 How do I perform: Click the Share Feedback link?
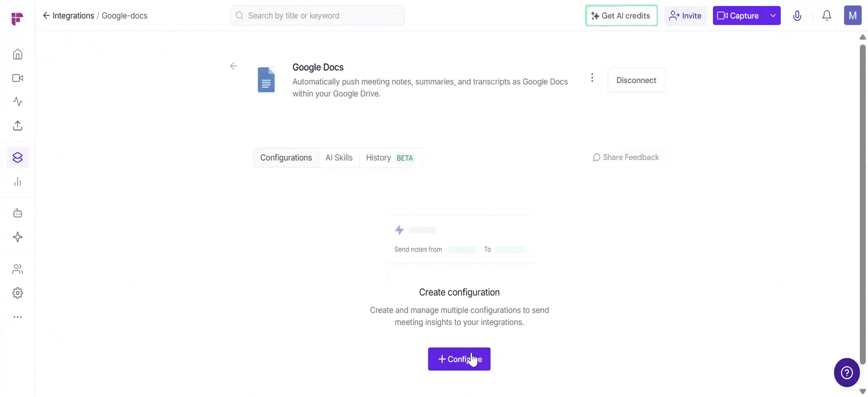[626, 157]
